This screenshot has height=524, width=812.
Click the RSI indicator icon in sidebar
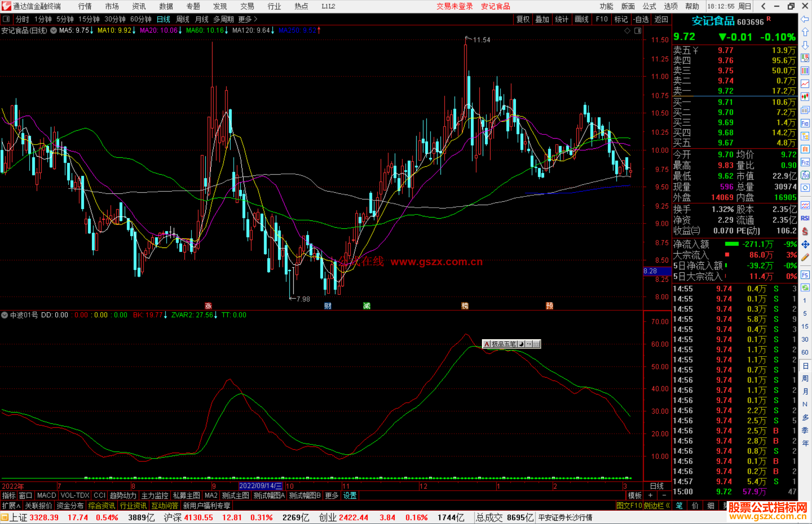[x=805, y=218]
